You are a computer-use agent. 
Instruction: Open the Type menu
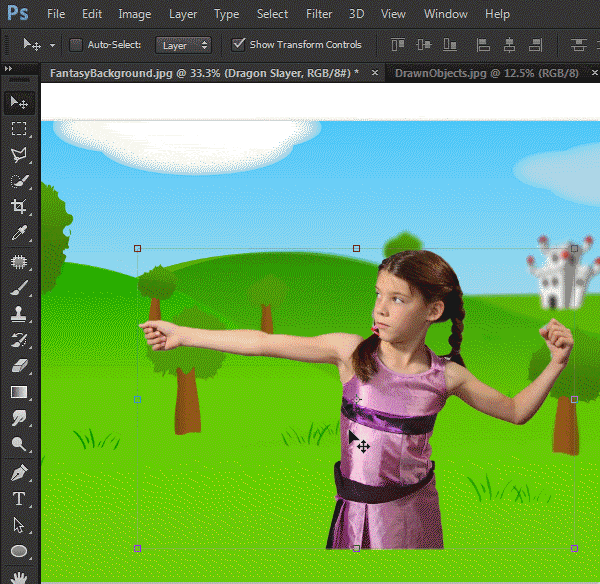point(227,14)
